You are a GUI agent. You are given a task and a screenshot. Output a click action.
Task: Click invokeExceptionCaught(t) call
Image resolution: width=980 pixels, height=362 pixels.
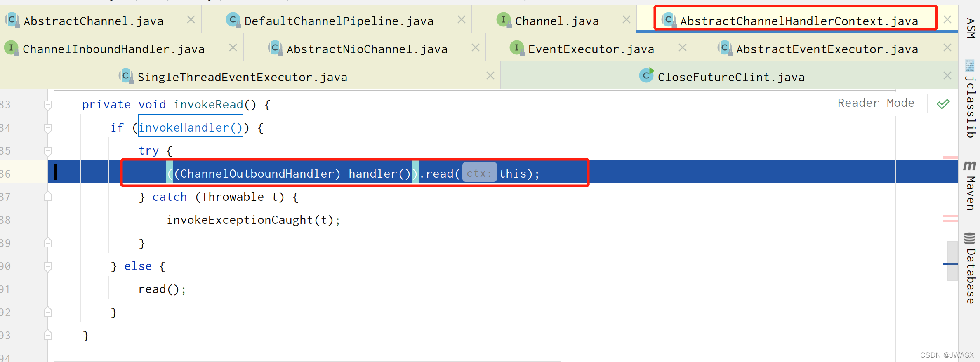(x=250, y=220)
